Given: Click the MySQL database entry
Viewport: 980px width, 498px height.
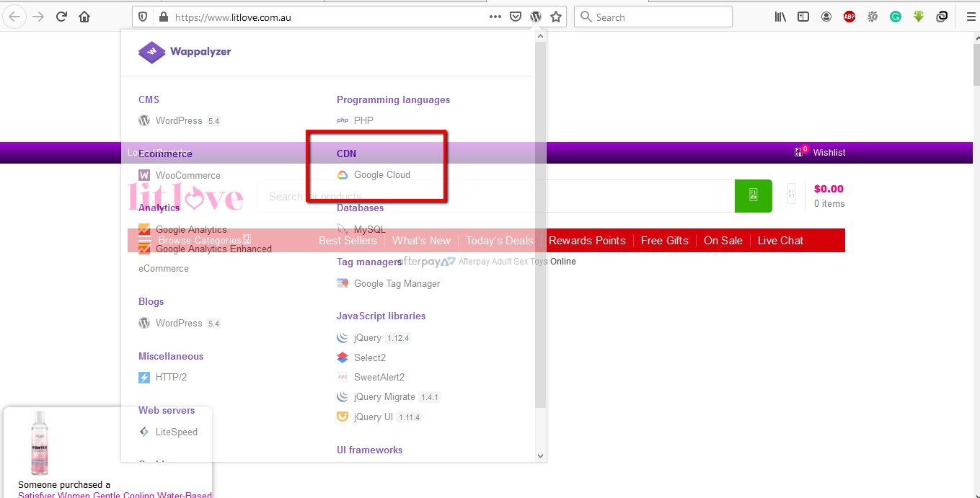Looking at the screenshot, I should pyautogui.click(x=361, y=229).
